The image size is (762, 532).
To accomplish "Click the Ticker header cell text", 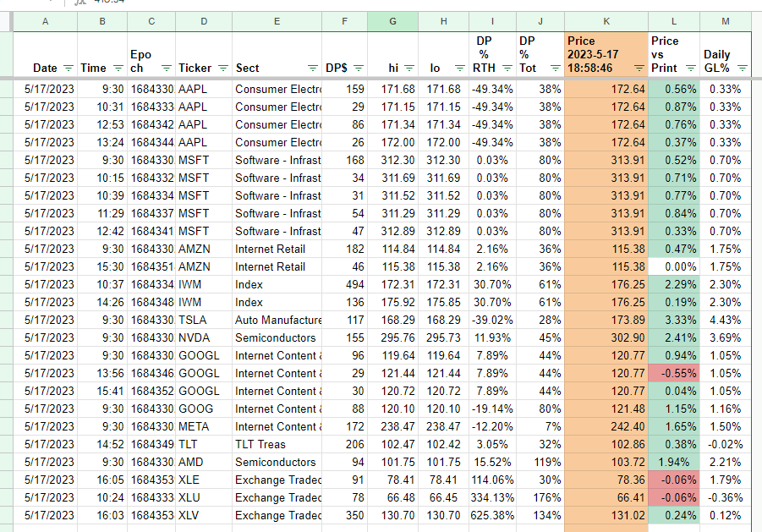I will tap(195, 68).
